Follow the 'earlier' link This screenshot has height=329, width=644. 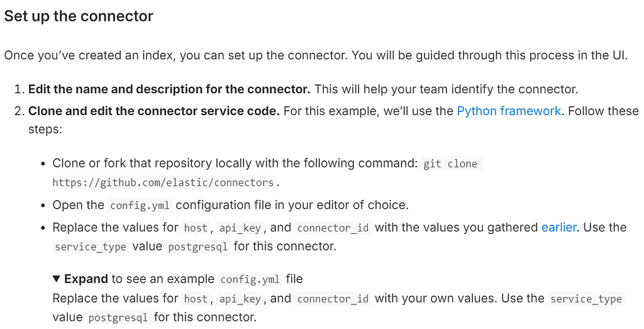point(558,227)
